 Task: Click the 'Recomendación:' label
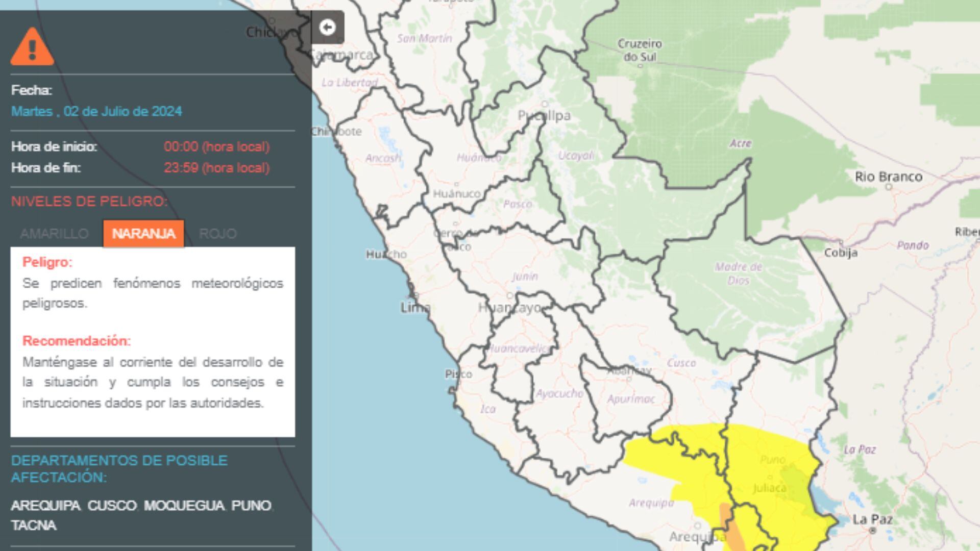point(77,341)
